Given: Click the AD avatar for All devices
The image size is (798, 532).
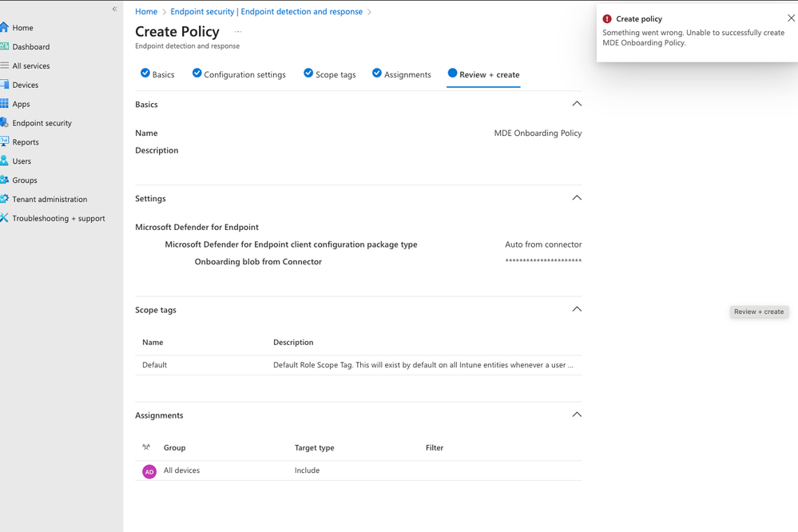Looking at the screenshot, I should click(149, 471).
